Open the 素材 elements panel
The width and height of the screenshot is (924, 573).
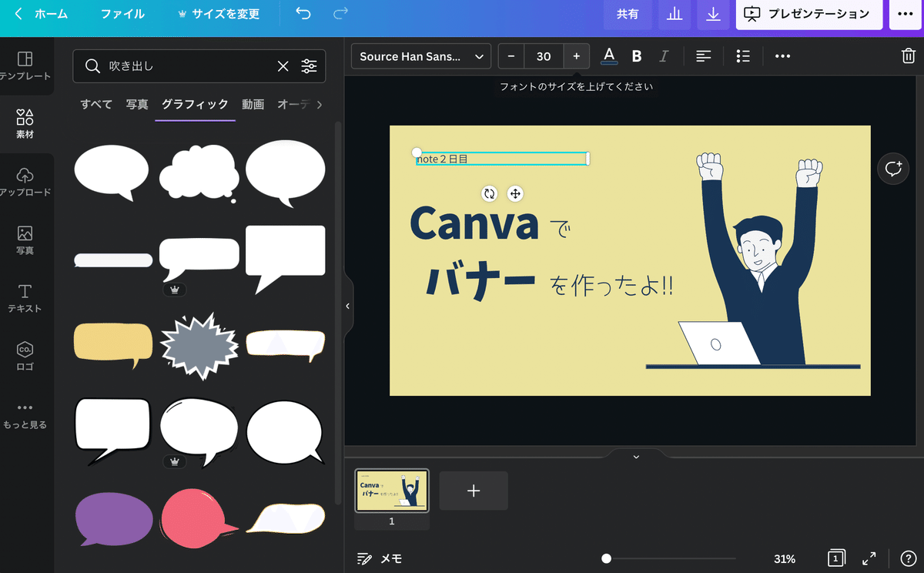click(25, 124)
